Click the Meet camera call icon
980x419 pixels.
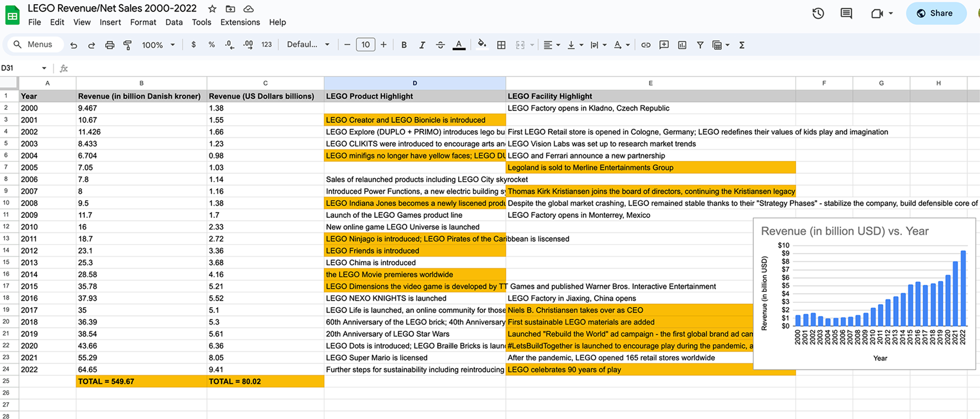(x=877, y=13)
